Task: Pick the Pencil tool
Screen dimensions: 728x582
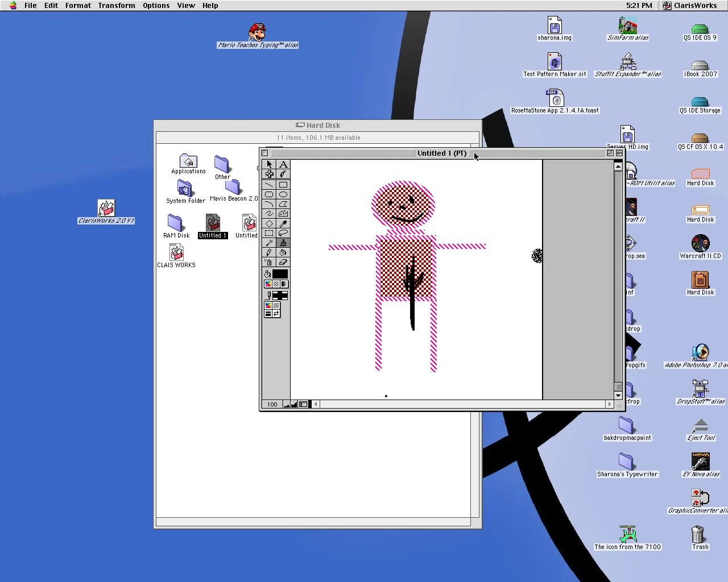Action: (x=269, y=252)
